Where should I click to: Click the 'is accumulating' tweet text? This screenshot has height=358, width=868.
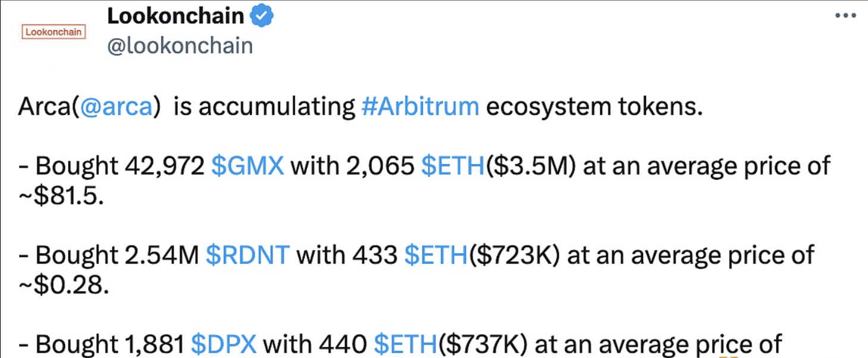click(x=265, y=106)
